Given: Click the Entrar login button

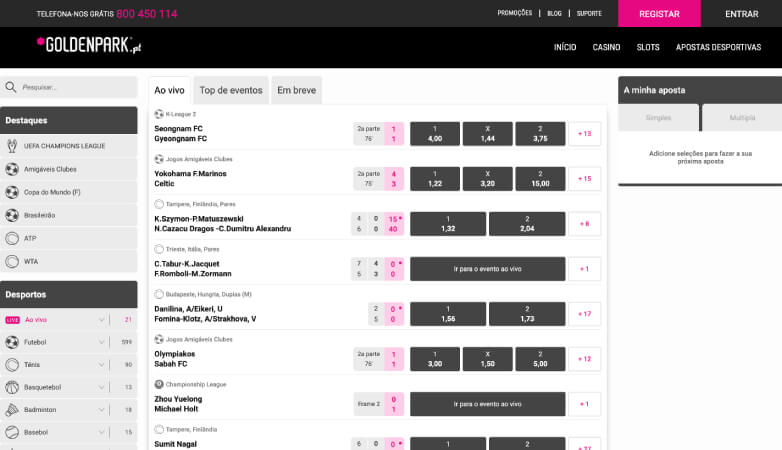Looking at the screenshot, I should pyautogui.click(x=742, y=13).
